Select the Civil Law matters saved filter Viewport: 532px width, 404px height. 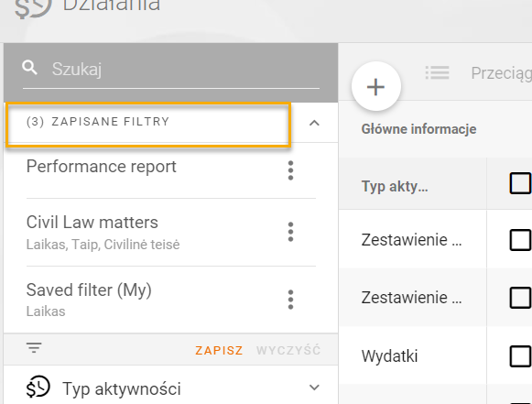click(92, 223)
